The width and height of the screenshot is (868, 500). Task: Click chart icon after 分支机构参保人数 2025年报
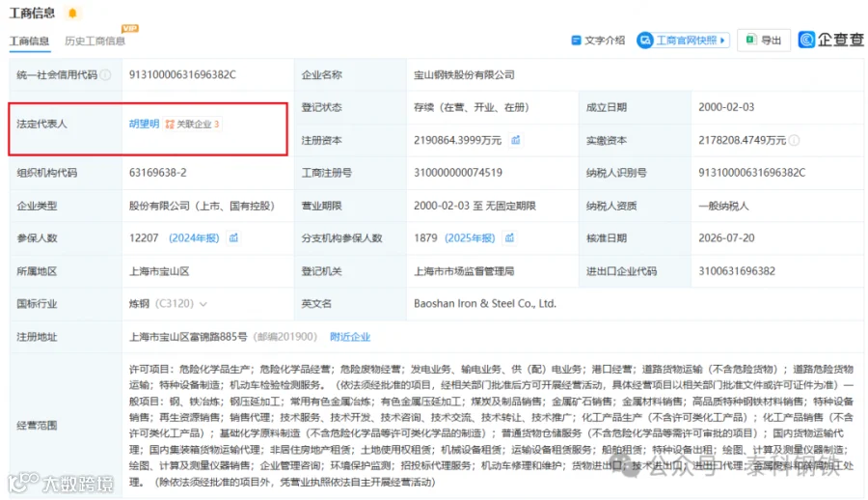tap(509, 237)
